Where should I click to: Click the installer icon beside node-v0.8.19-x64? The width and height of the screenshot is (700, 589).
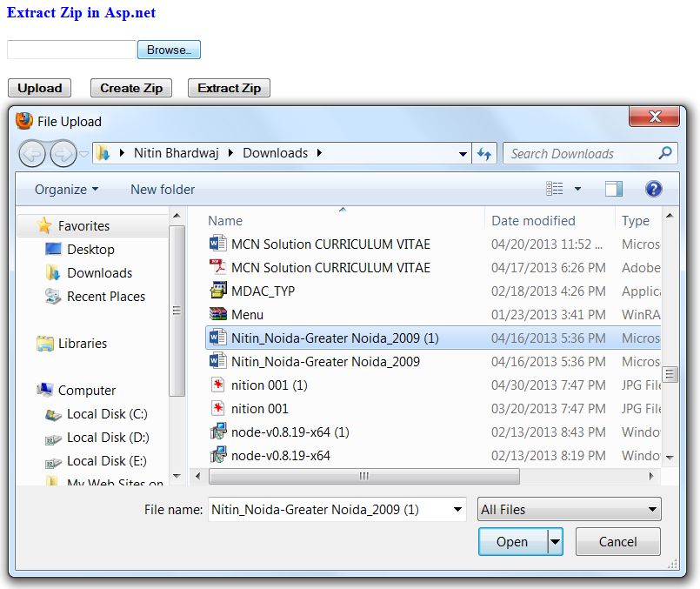point(217,455)
